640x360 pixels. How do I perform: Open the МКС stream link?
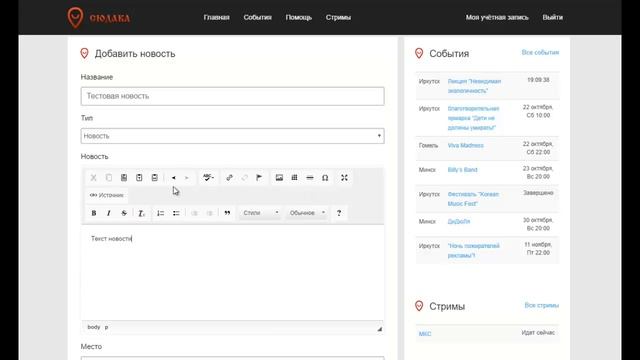click(425, 334)
